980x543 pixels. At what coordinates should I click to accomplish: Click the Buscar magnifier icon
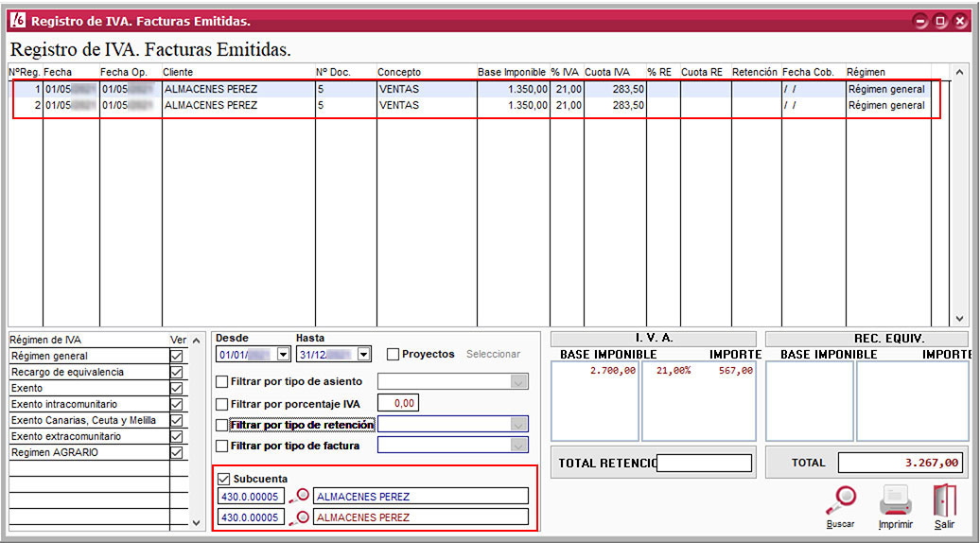tap(841, 501)
